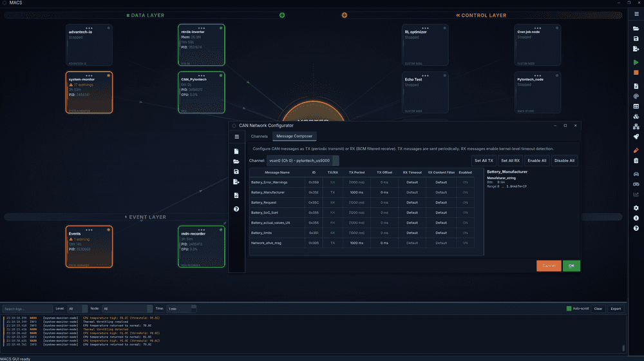The height and width of the screenshot is (361, 644).
Task: Select the advantech-io node card
Action: [x=89, y=45]
